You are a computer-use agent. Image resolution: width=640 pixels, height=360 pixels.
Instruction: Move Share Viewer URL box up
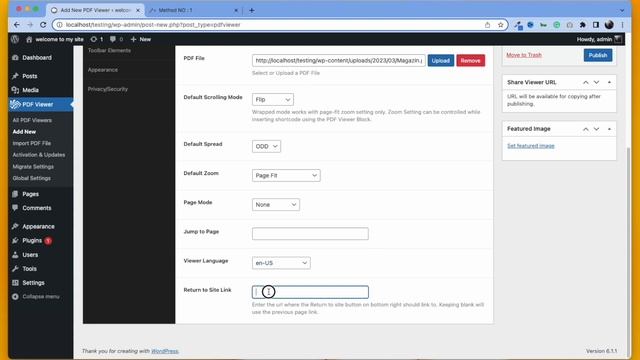585,82
